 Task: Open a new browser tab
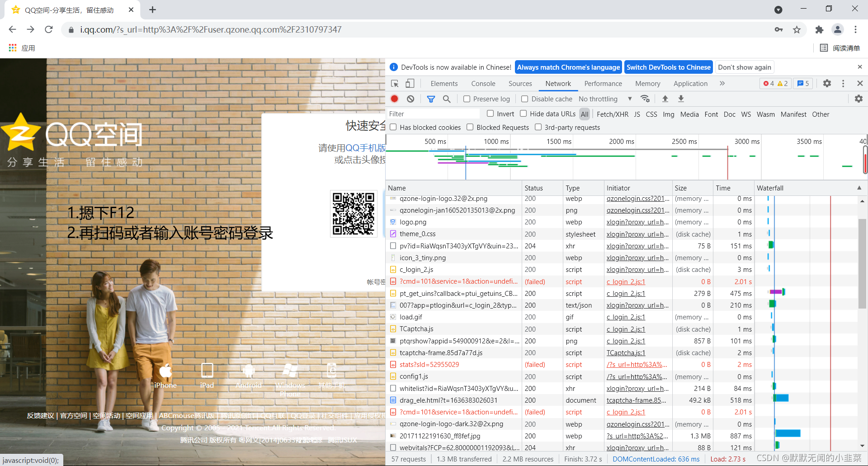pos(152,10)
